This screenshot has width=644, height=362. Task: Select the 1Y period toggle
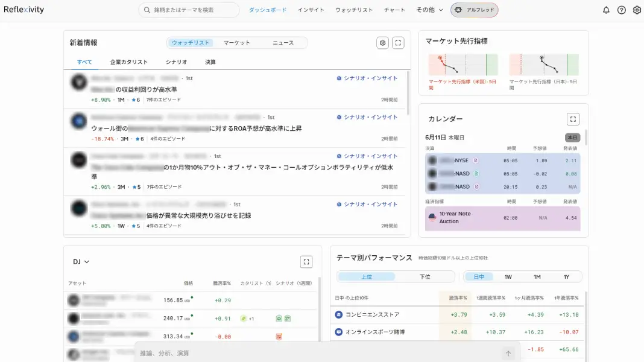point(566,277)
